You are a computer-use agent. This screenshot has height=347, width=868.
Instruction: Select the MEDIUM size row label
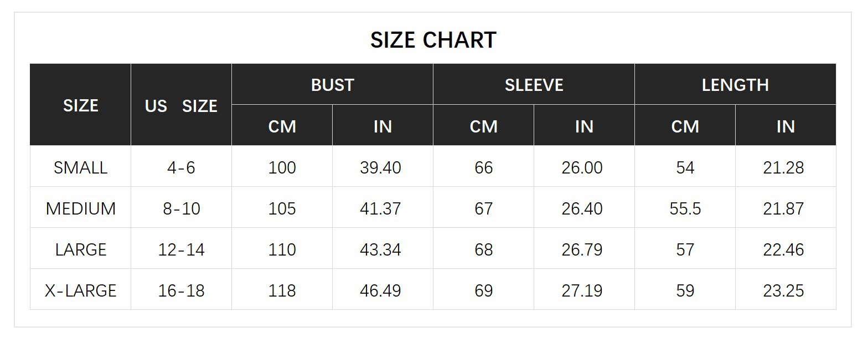tap(80, 208)
